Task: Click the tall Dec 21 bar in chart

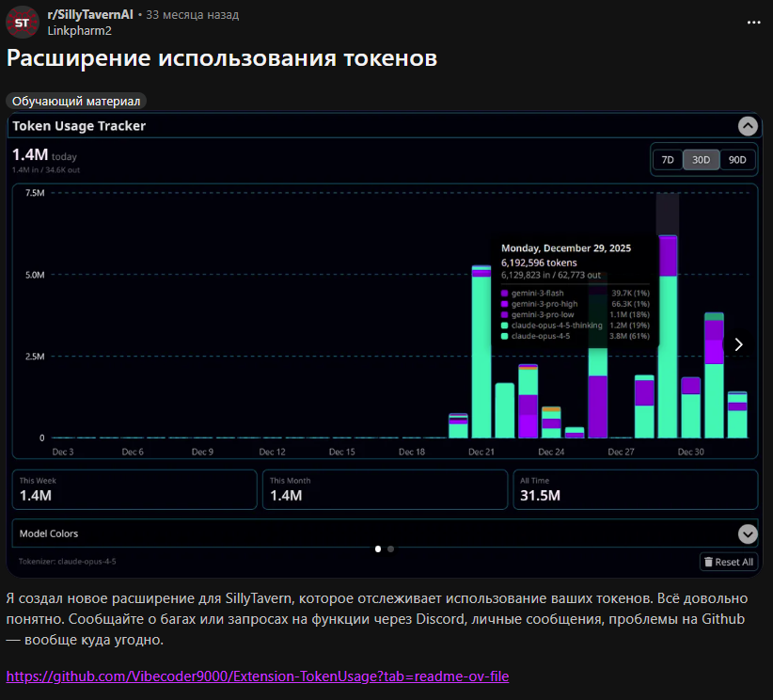Action: tap(481, 358)
